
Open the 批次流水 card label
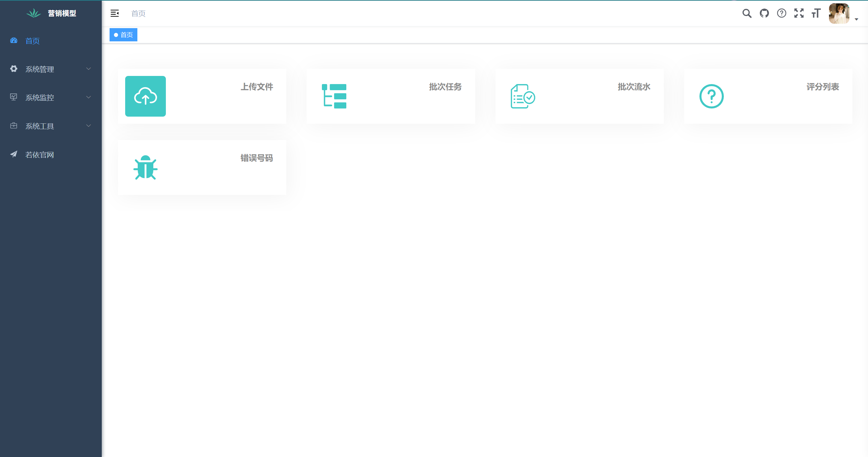[x=634, y=87]
